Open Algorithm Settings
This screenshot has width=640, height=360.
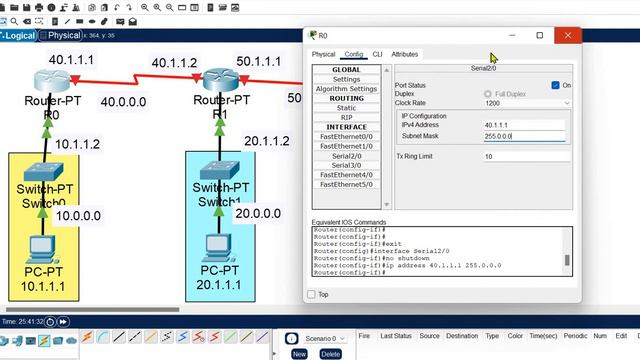346,89
